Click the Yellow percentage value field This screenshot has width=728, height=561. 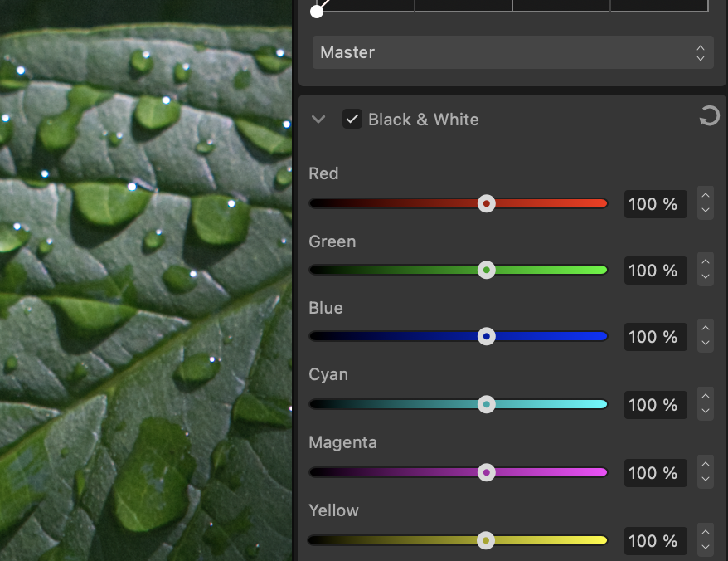coord(654,541)
